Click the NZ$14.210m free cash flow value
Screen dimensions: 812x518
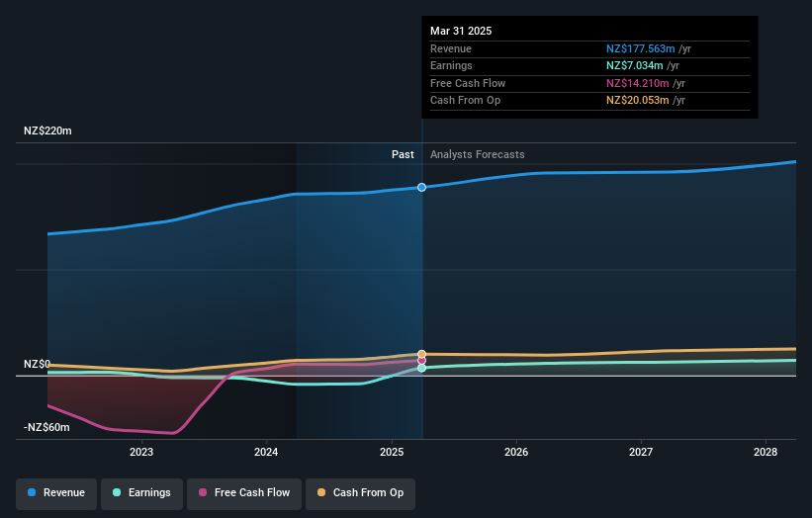tap(638, 83)
